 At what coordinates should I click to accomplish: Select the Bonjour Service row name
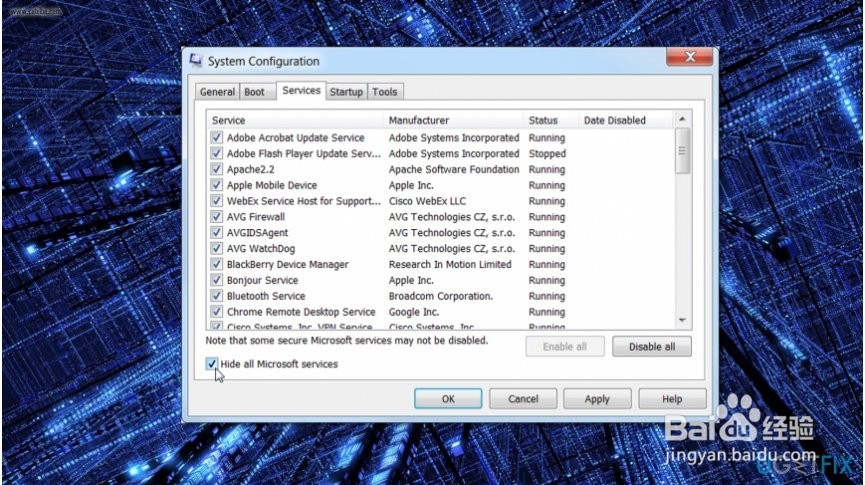pyautogui.click(x=263, y=280)
